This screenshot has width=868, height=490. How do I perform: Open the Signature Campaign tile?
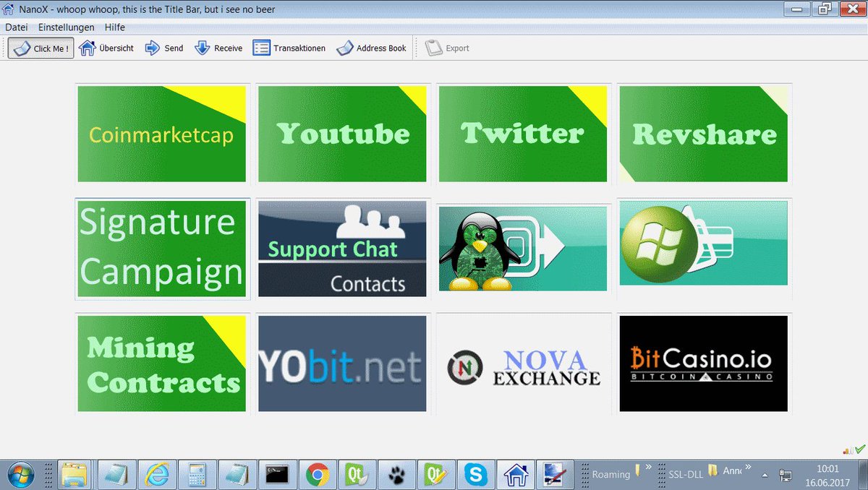click(161, 249)
